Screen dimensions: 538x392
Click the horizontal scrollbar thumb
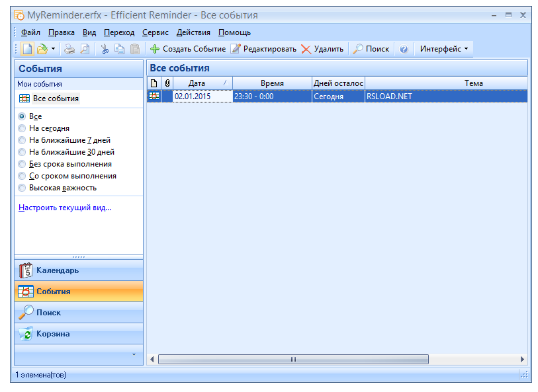(293, 360)
